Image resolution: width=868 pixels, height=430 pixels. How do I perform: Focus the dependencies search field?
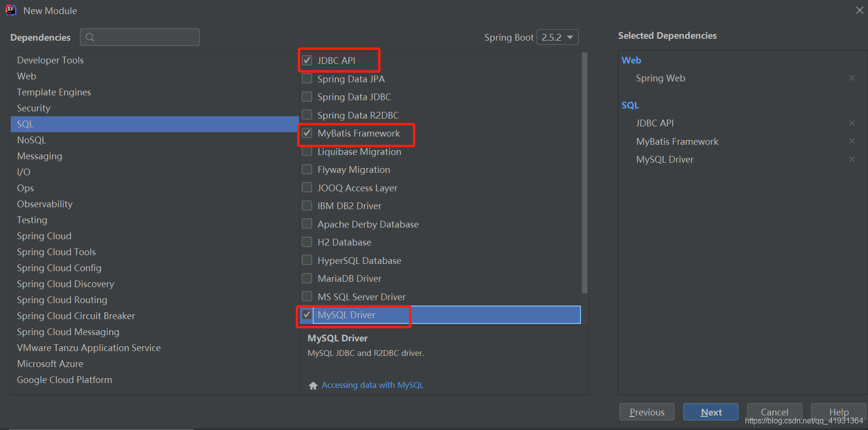[140, 37]
